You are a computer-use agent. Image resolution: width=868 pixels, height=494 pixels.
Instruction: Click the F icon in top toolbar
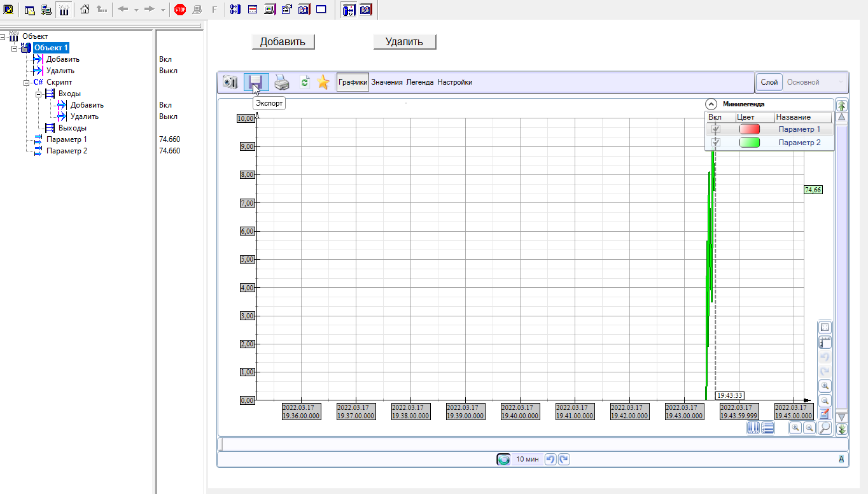coord(214,10)
